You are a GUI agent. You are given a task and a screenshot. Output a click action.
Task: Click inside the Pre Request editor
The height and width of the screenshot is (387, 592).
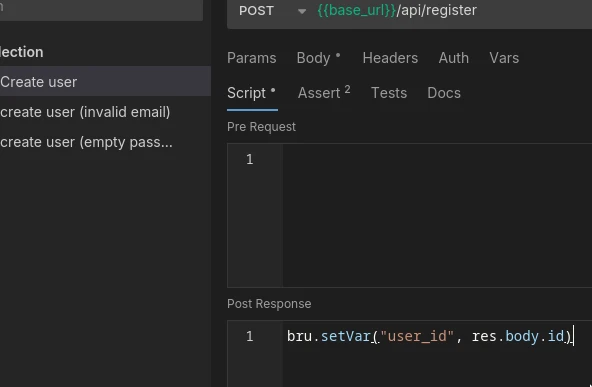pyautogui.click(x=437, y=215)
